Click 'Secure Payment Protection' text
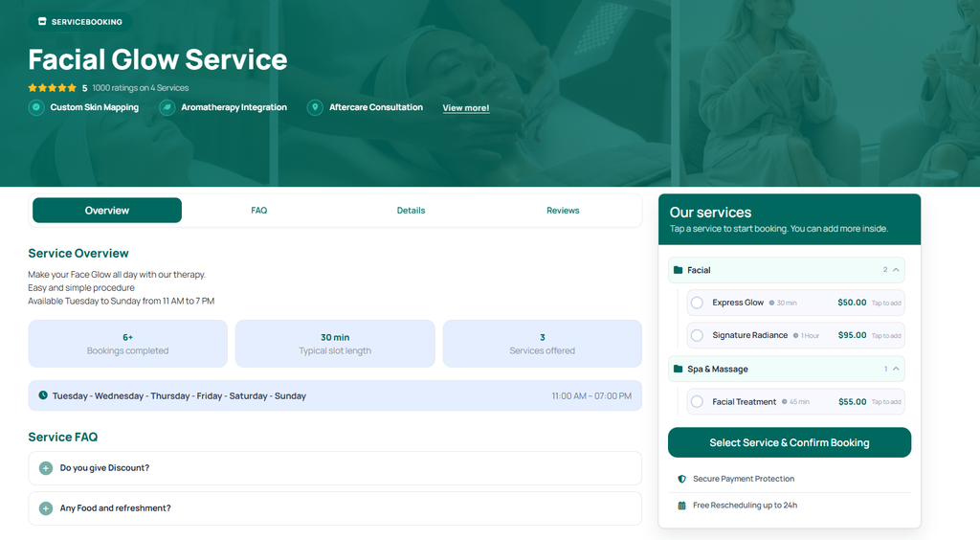This screenshot has width=980, height=540. tap(744, 479)
